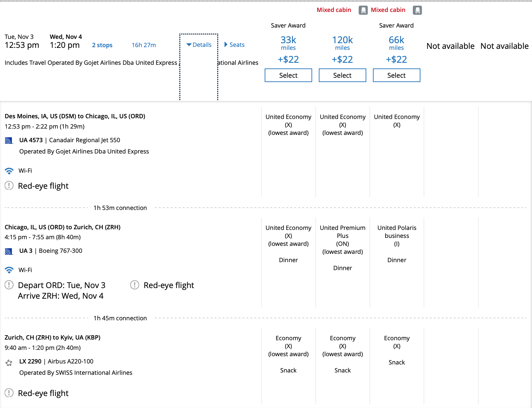The height and width of the screenshot is (408, 532).
Task: Click the Wi-Fi icon on the DSM-ORD segment
Action: [9, 170]
